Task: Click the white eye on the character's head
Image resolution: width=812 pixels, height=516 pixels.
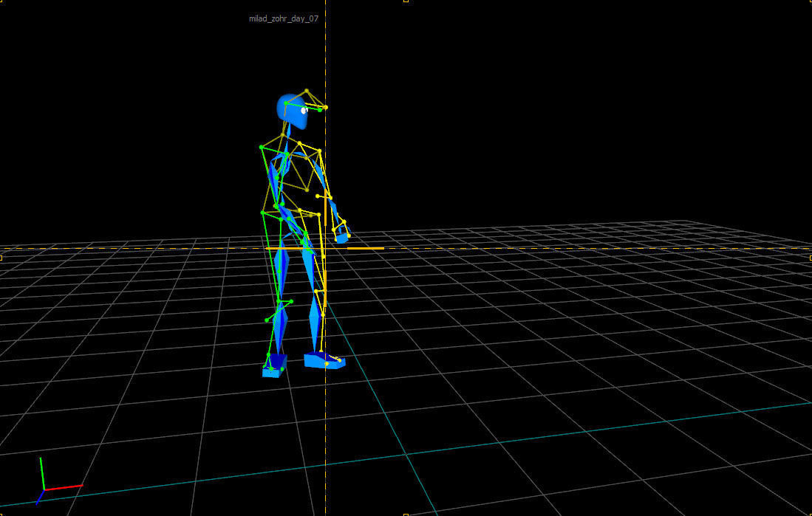Action: tap(304, 110)
